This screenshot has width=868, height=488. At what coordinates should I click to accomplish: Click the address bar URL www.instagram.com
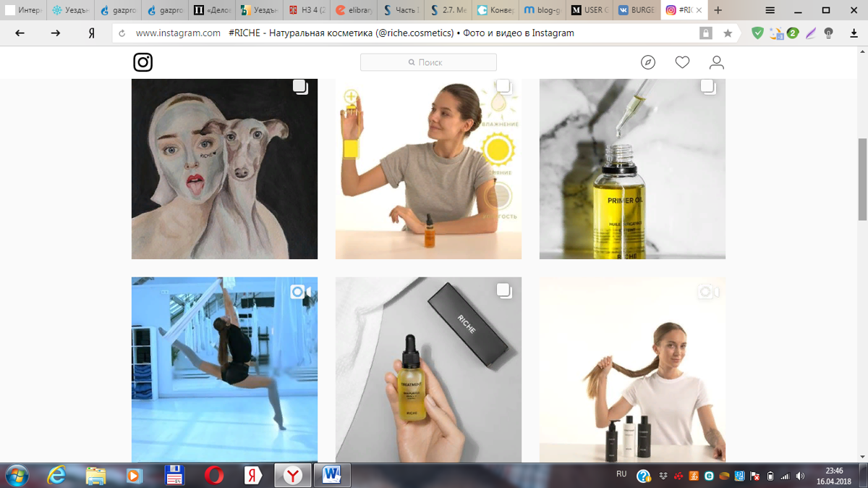pyautogui.click(x=178, y=33)
